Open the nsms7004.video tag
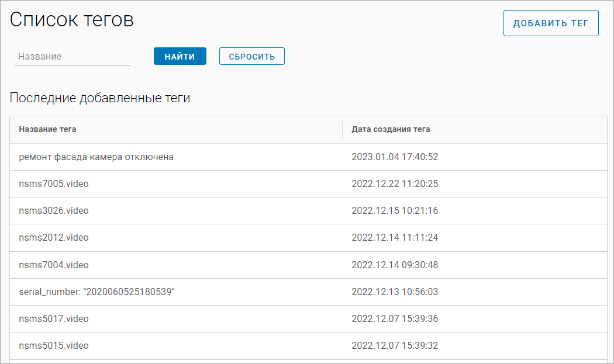The image size is (614, 364). 54,265
